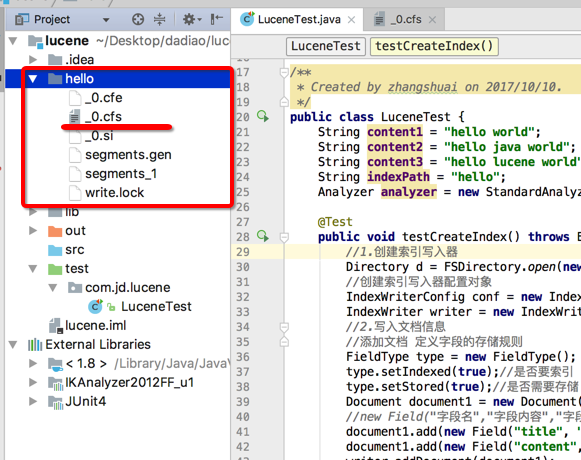Select the _0.cfs file in tree
Screen dimensions: 581x460
(103, 116)
